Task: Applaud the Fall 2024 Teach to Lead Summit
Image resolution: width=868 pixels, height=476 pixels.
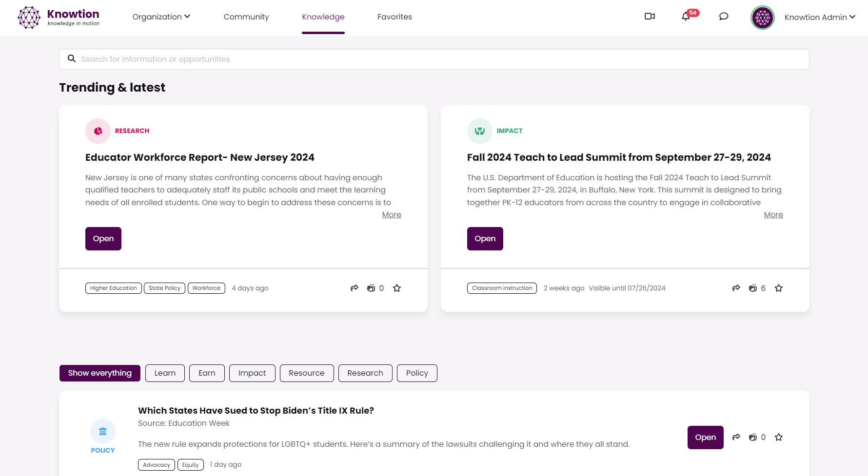Action: [x=753, y=288]
